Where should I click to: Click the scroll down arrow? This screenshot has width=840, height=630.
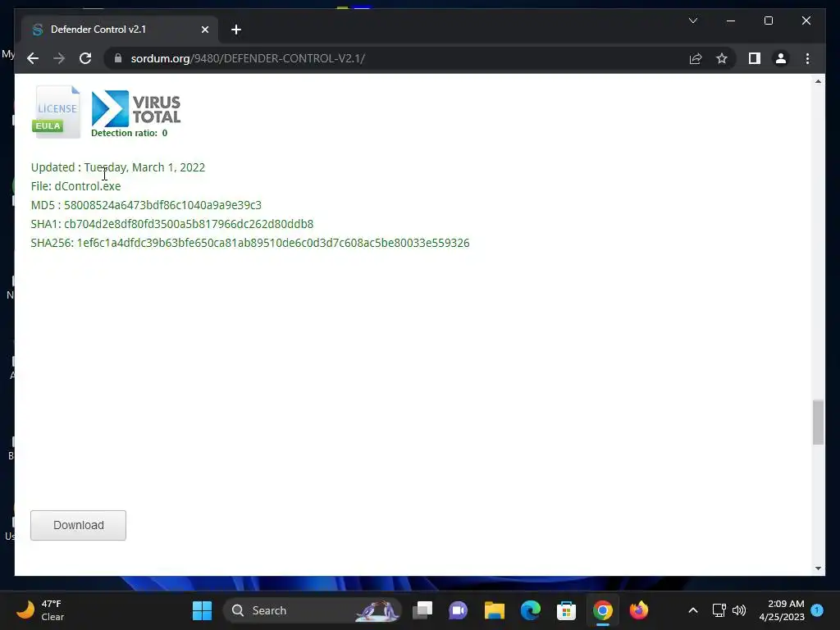(818, 568)
